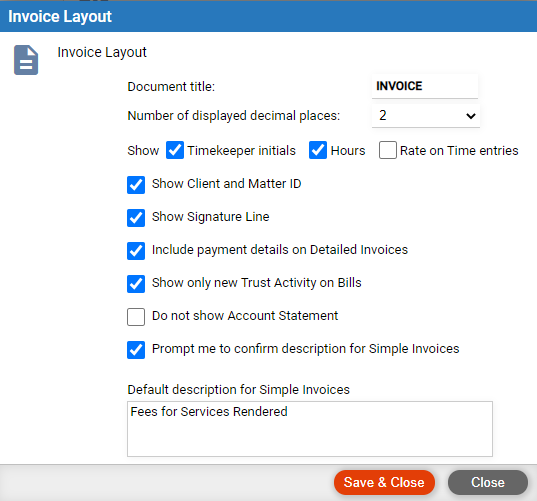Screen dimensions: 537x501
Task: Uncheck the Hours checkbox
Action: coord(317,150)
